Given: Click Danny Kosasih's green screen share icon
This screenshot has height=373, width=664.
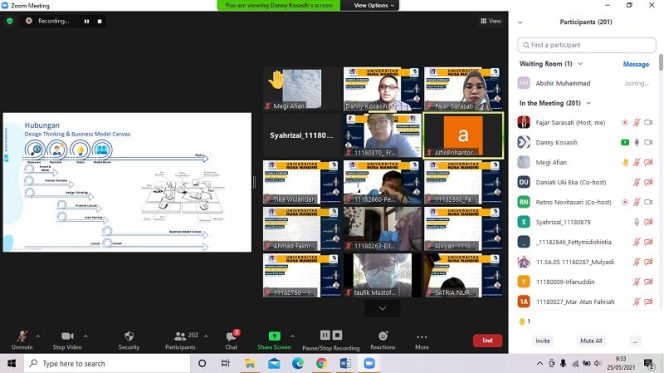Looking at the screenshot, I should point(625,143).
